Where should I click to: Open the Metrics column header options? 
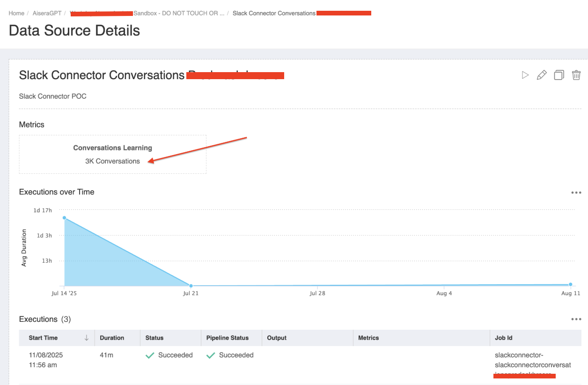[x=368, y=338]
